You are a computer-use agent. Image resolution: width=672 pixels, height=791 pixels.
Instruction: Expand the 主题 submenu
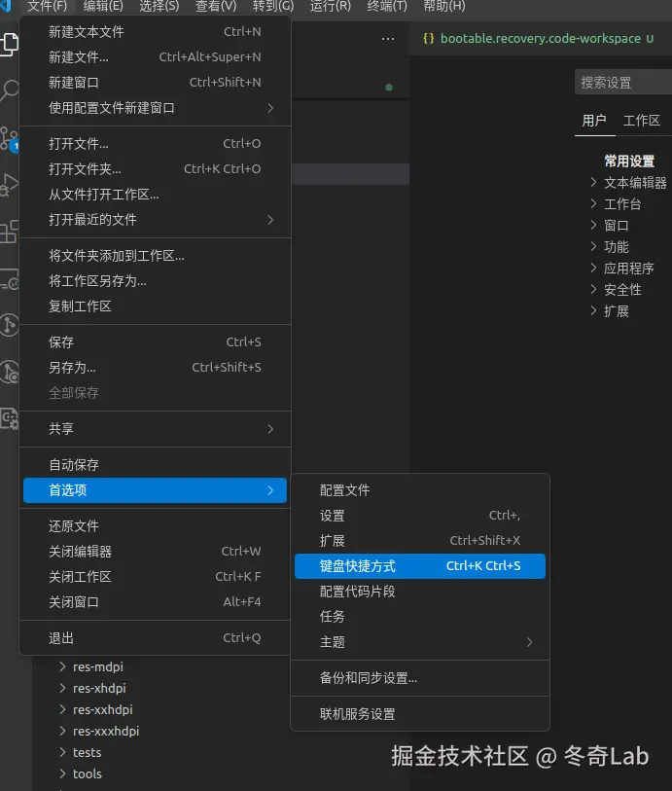point(420,642)
